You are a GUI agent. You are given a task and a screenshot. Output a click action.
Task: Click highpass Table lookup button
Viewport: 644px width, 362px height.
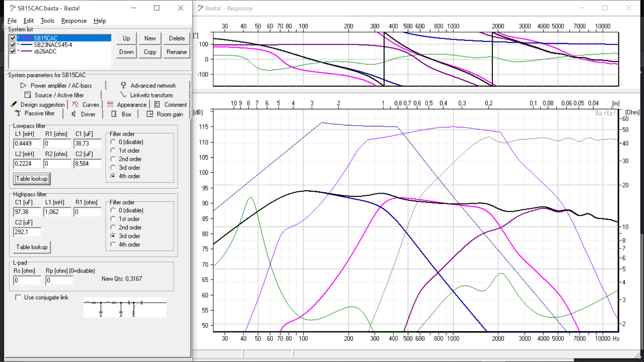(x=32, y=247)
